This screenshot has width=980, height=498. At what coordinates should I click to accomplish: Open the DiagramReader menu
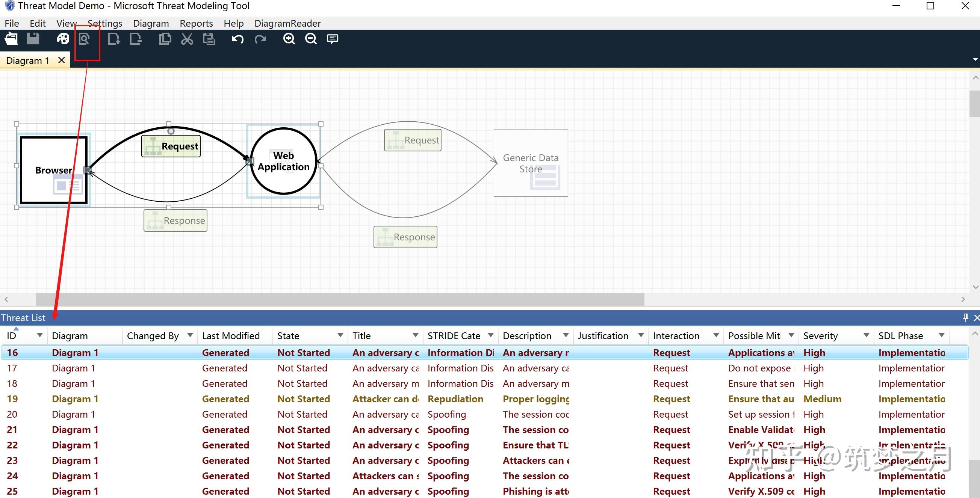pyautogui.click(x=287, y=23)
